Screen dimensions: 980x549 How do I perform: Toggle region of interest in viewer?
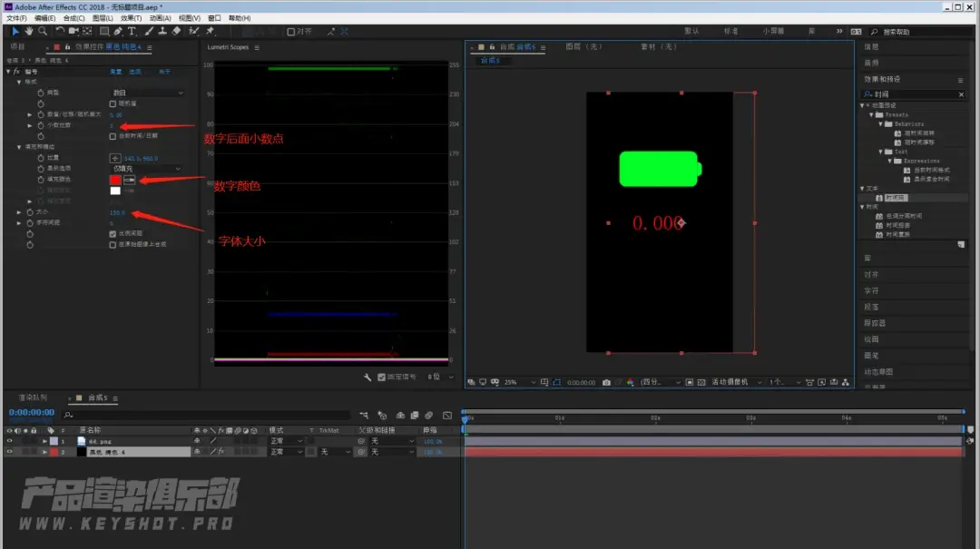point(690,382)
